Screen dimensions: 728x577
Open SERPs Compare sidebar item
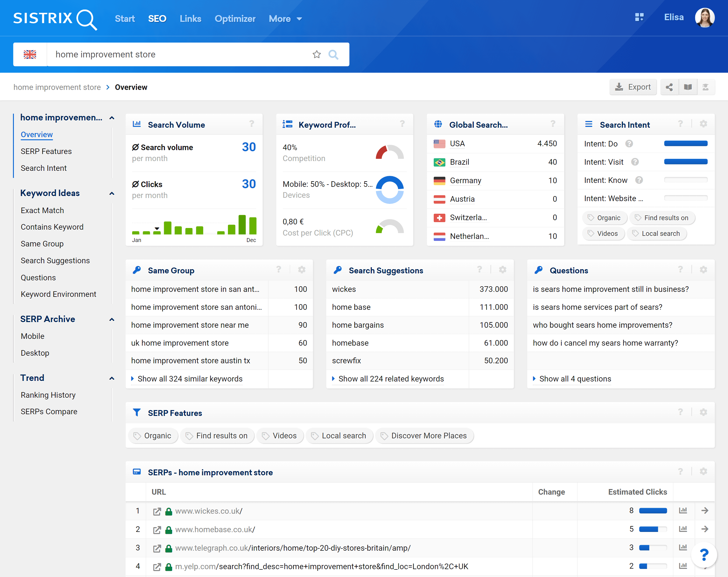coord(49,411)
